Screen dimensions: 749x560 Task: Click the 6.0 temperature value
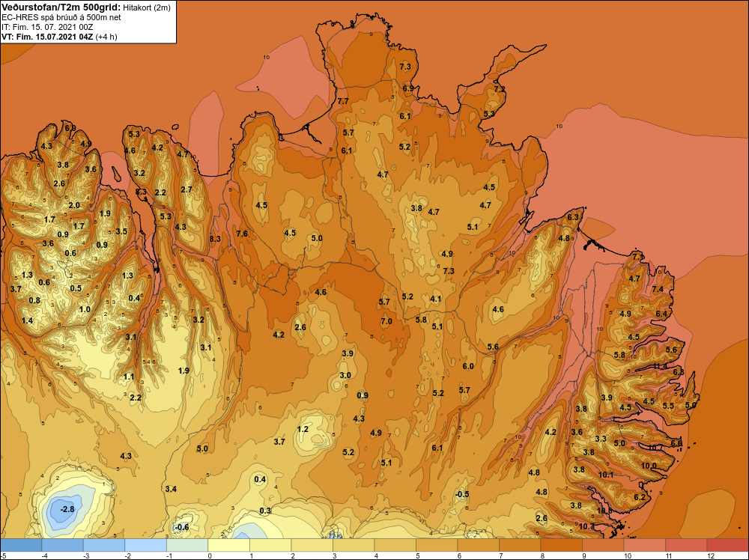(468, 366)
